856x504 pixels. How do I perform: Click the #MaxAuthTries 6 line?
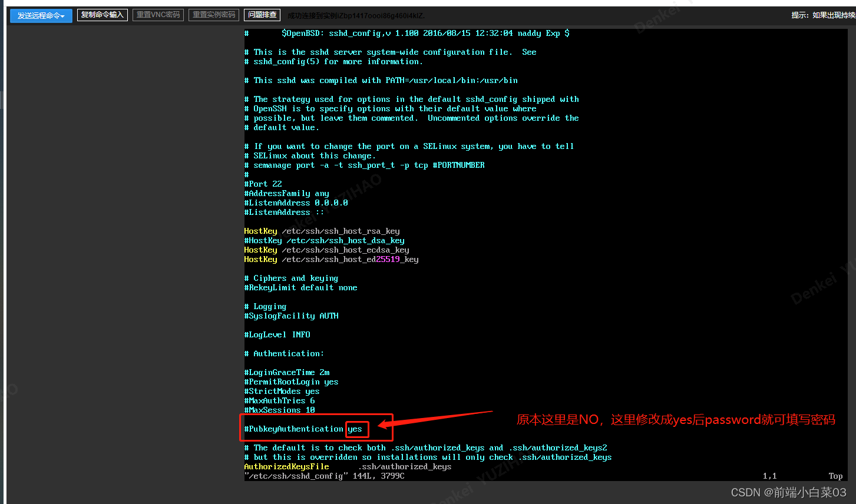pos(280,400)
